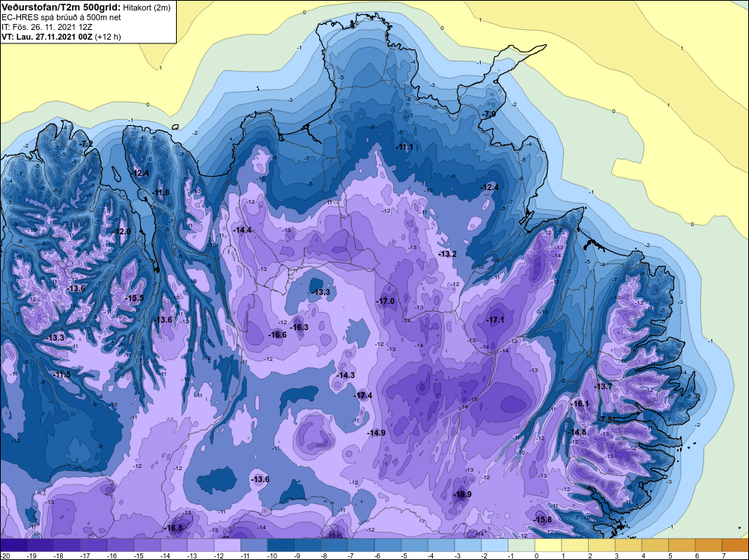Select legend swatch between 3 and 4
749x560 pixels.
628,545
